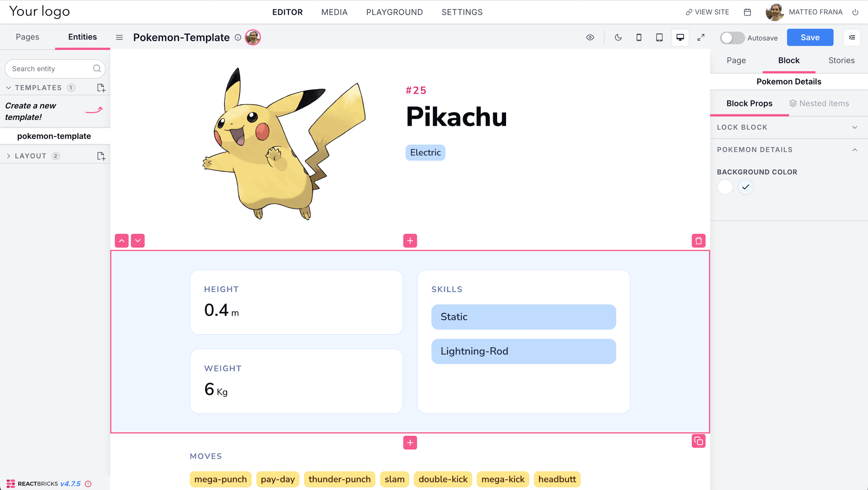Collapse the POKEMON DETAILS section chevron

(855, 149)
